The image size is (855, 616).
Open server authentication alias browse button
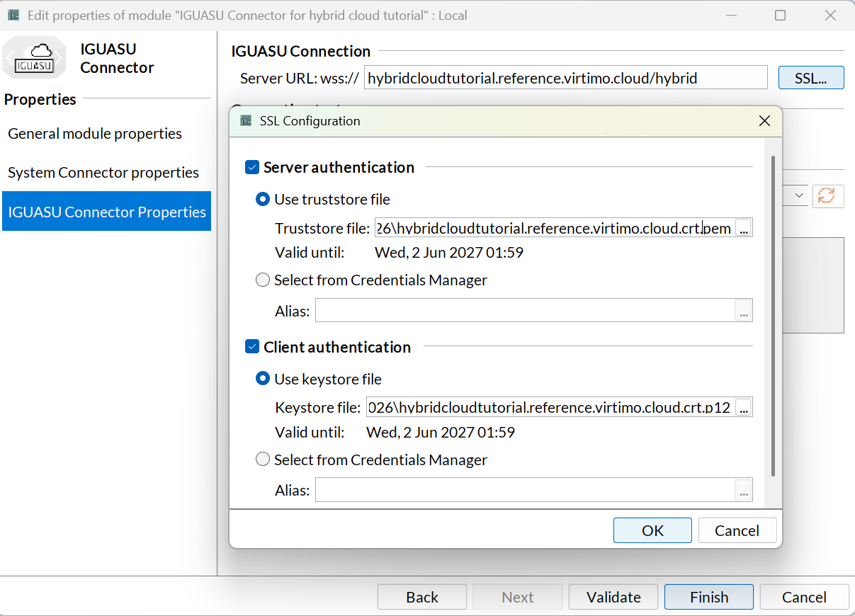tap(744, 310)
